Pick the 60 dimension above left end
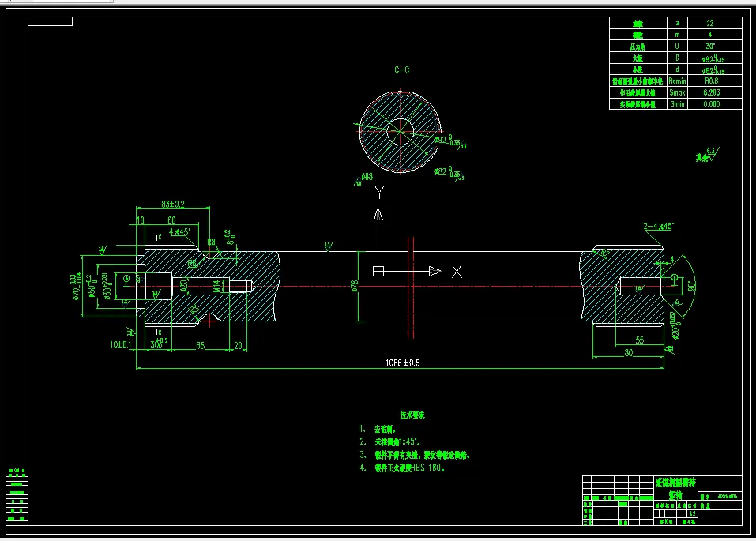 (171, 220)
